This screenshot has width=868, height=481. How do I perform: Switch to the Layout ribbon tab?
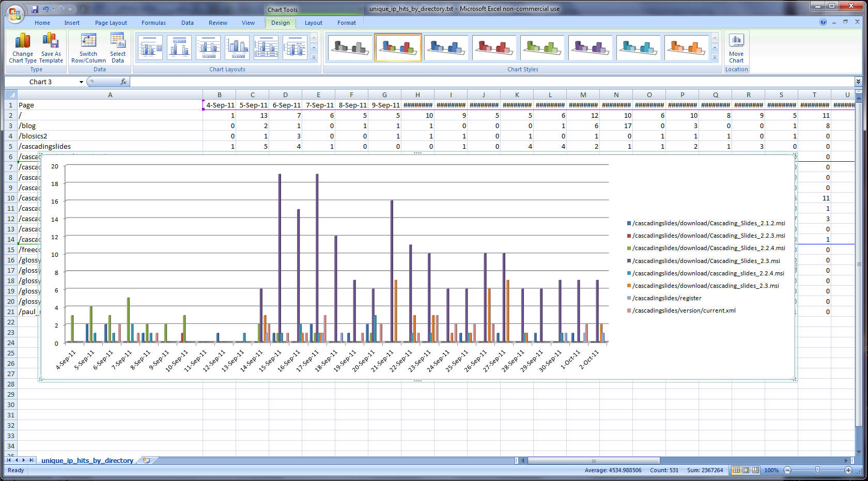tap(313, 23)
